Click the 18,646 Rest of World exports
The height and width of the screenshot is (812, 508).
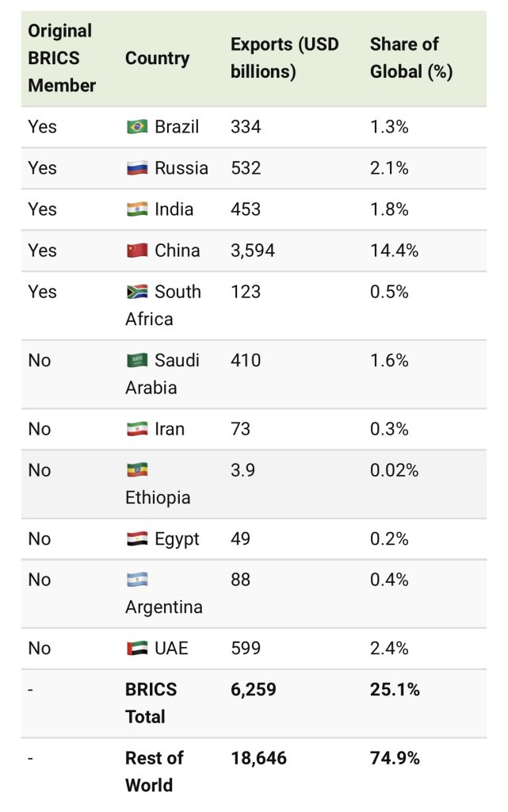pos(258,758)
